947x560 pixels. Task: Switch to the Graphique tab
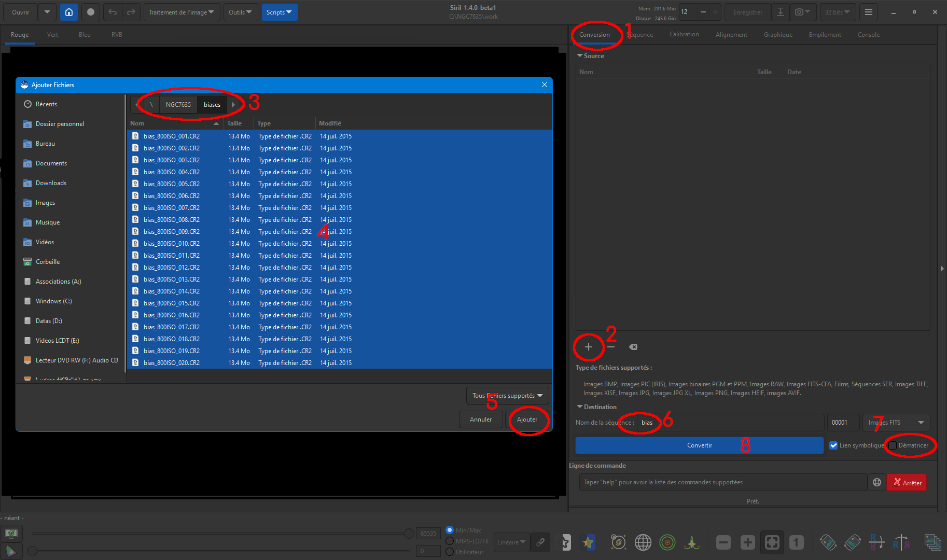click(x=778, y=34)
